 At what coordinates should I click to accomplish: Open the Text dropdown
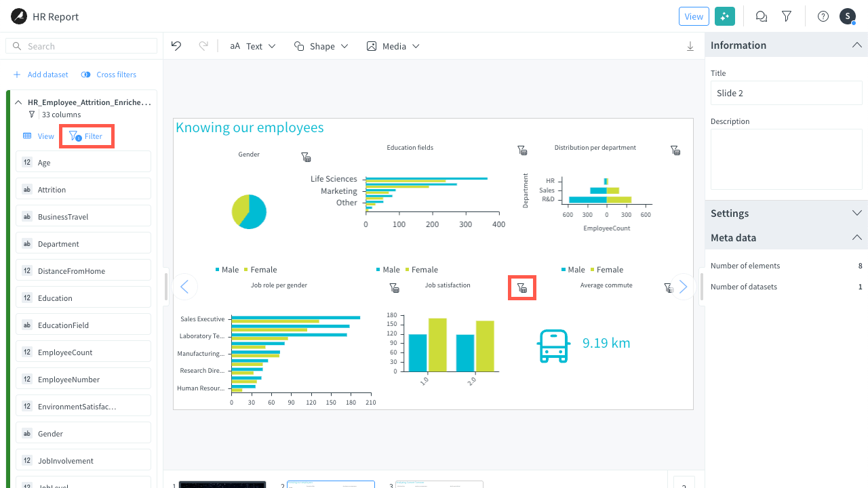(x=253, y=46)
